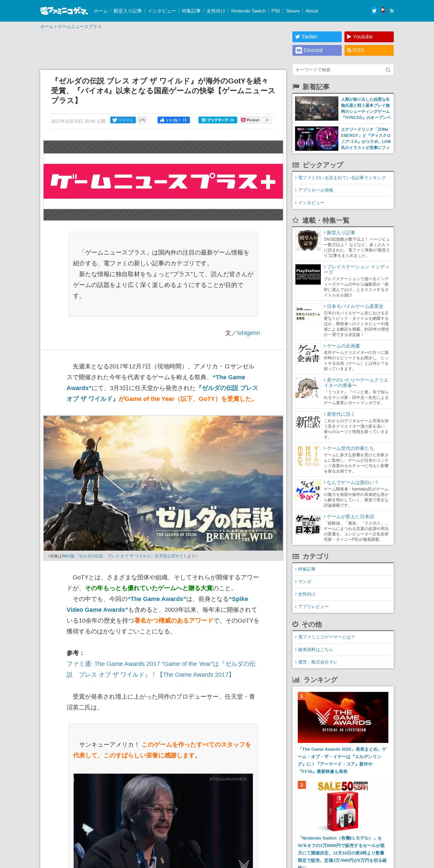Open the SYNCED new article thumbnail
Screen dimensions: 434x868
coord(317,108)
